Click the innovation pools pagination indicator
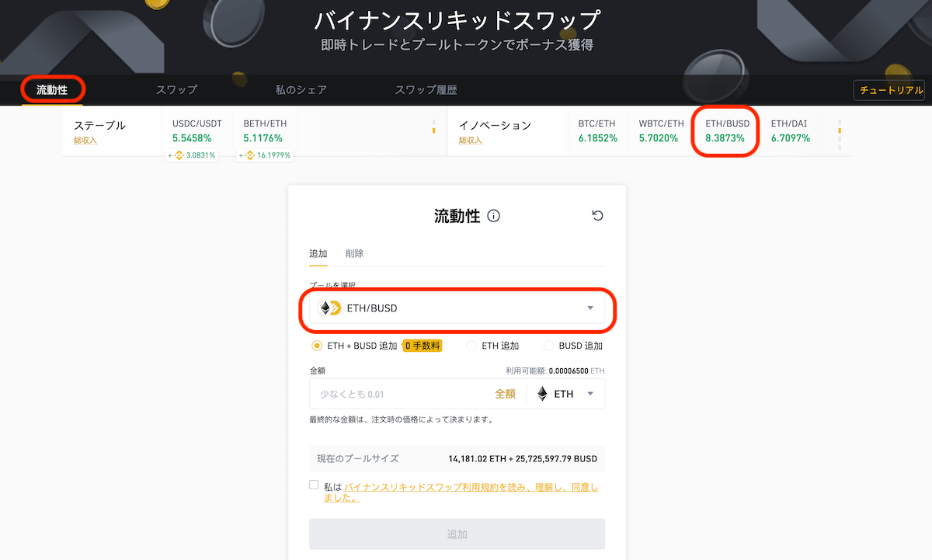The width and height of the screenshot is (932, 560). coord(840,134)
